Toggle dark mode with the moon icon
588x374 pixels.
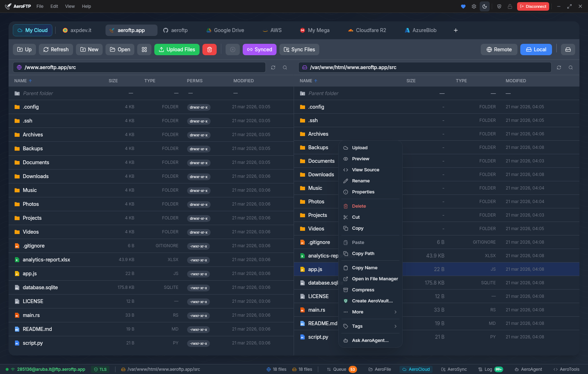(x=485, y=6)
